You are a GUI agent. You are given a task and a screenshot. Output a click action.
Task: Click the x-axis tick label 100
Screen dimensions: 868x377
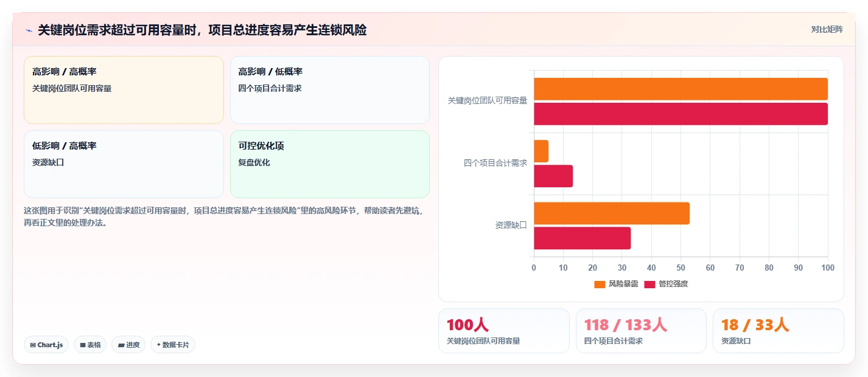coord(827,268)
